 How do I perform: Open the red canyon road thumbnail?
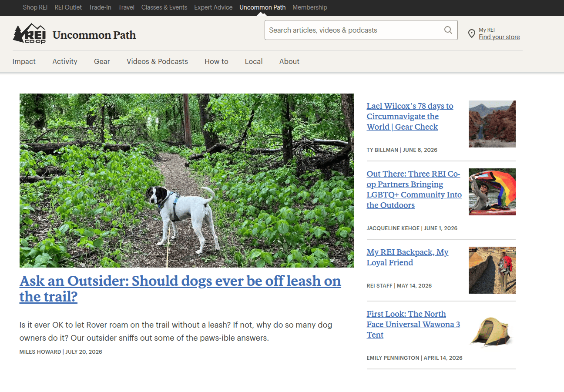click(492, 124)
